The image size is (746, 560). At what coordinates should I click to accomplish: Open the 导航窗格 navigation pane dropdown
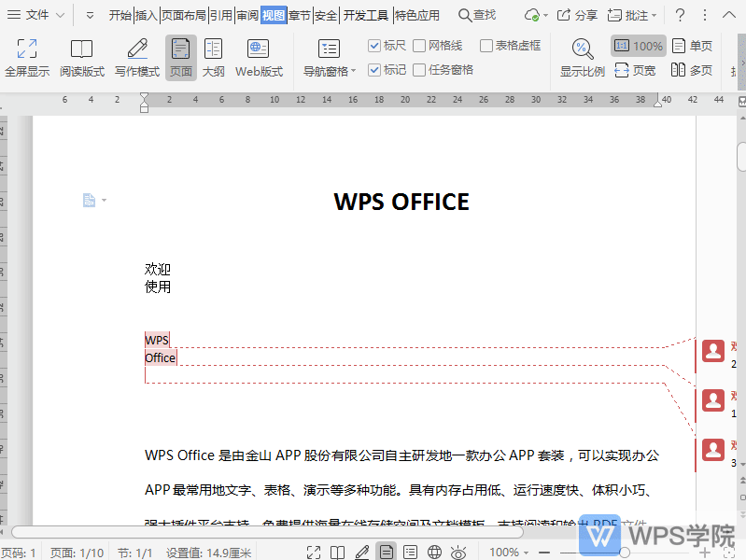[330, 58]
